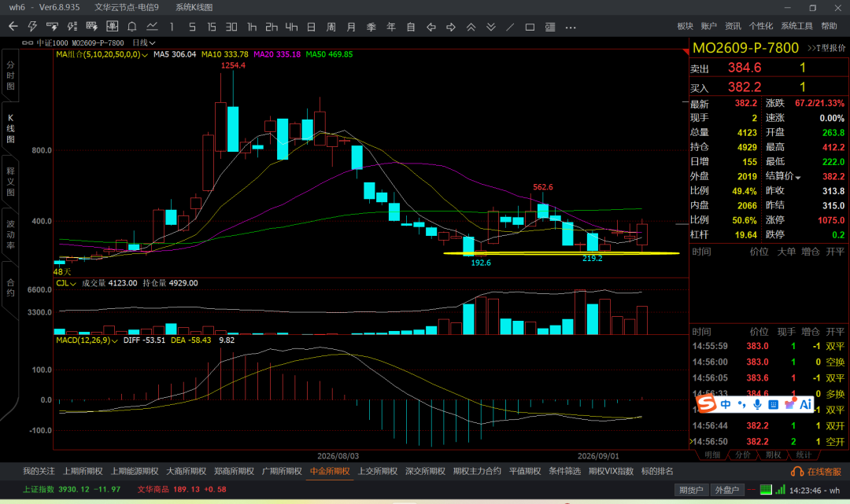Open the 中金所期权 tab

click(330, 471)
